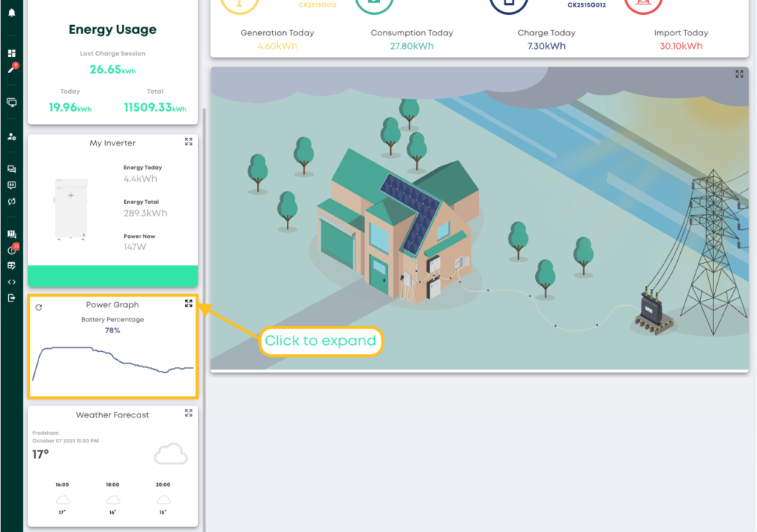
Task: Click the logout icon in sidebar
Action: tap(11, 298)
